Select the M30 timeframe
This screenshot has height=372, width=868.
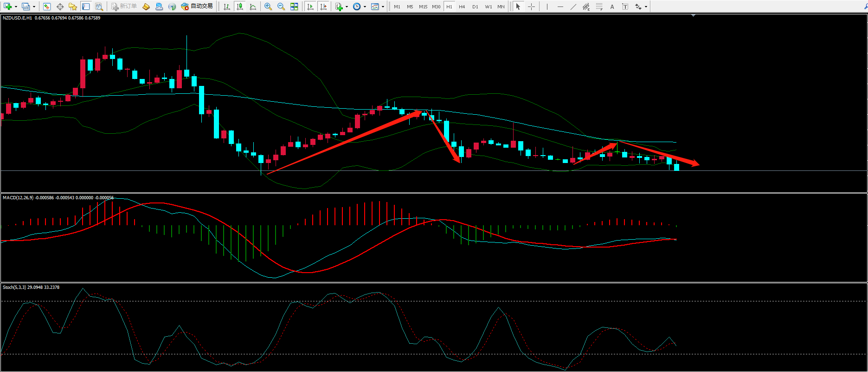click(x=436, y=7)
